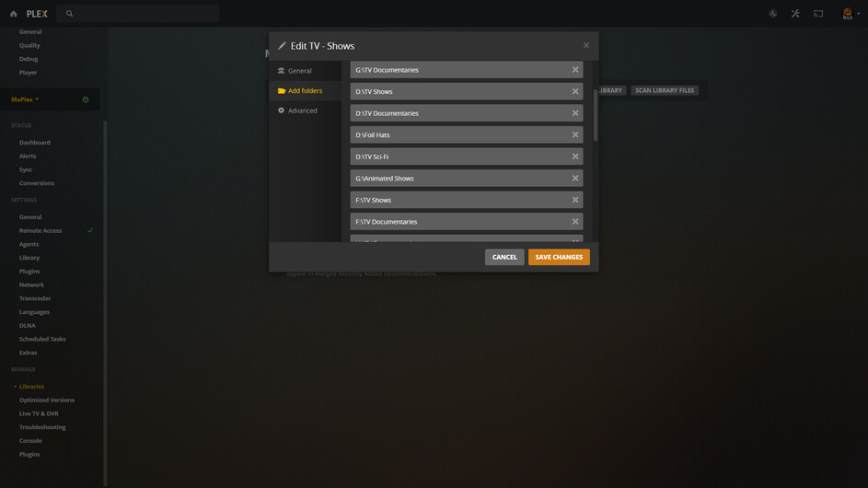Open DLNA settings
The image size is (868, 488).
(x=27, y=326)
